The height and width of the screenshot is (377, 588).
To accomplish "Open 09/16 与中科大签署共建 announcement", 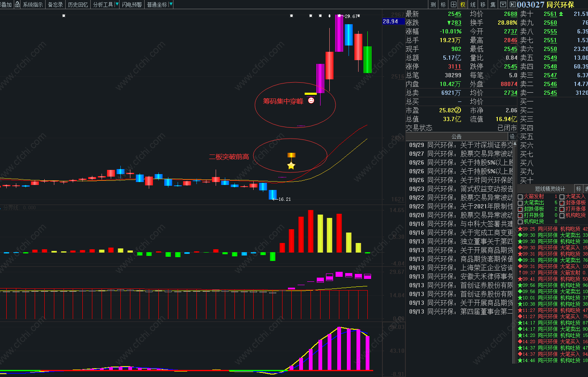I will [461, 224].
